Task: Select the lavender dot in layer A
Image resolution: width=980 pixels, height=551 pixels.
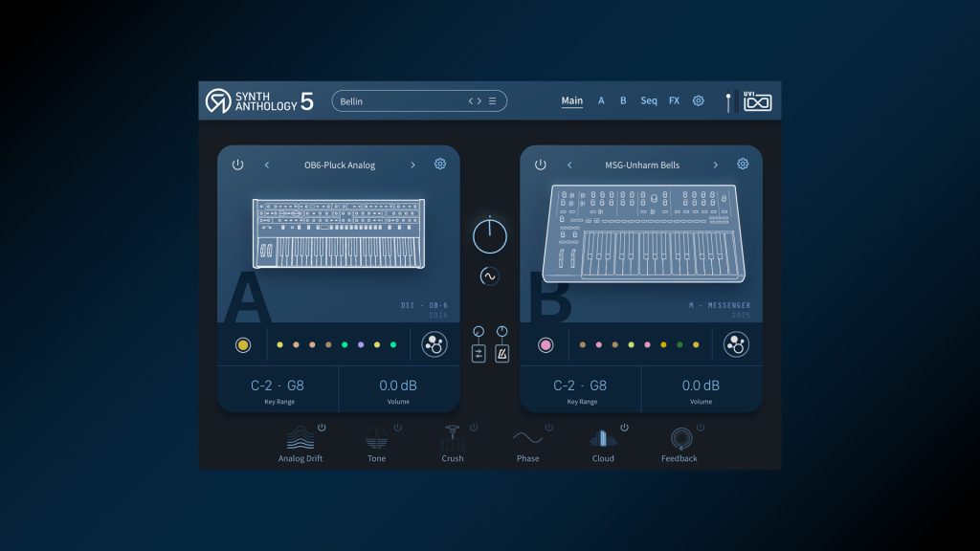Action: [x=361, y=344]
